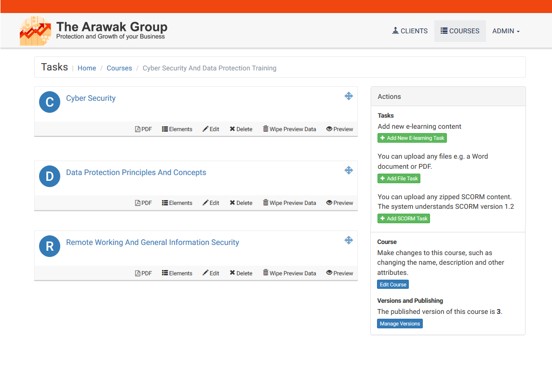Image resolution: width=552 pixels, height=392 pixels.
Task: Go to the Home breadcrumb
Action: [87, 68]
